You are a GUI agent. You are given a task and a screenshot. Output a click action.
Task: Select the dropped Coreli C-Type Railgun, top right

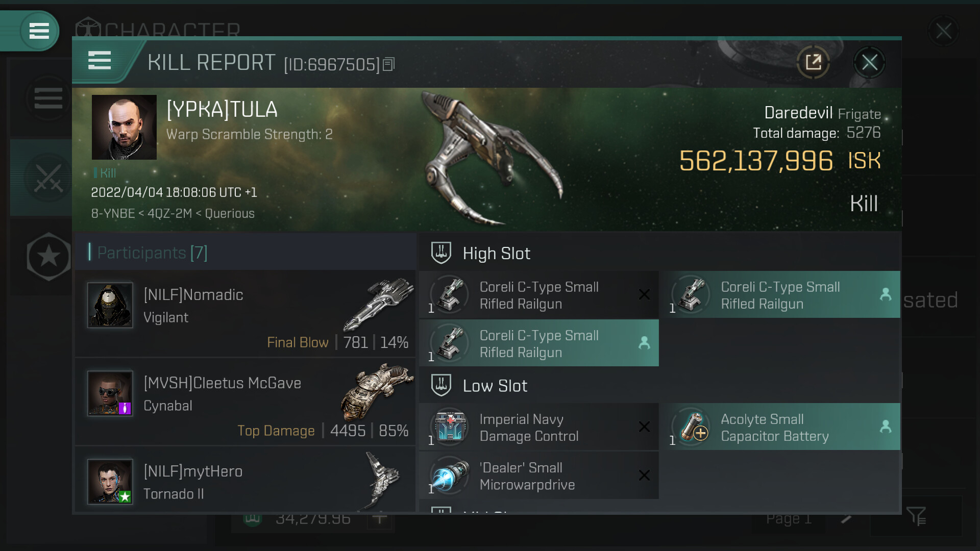(779, 295)
